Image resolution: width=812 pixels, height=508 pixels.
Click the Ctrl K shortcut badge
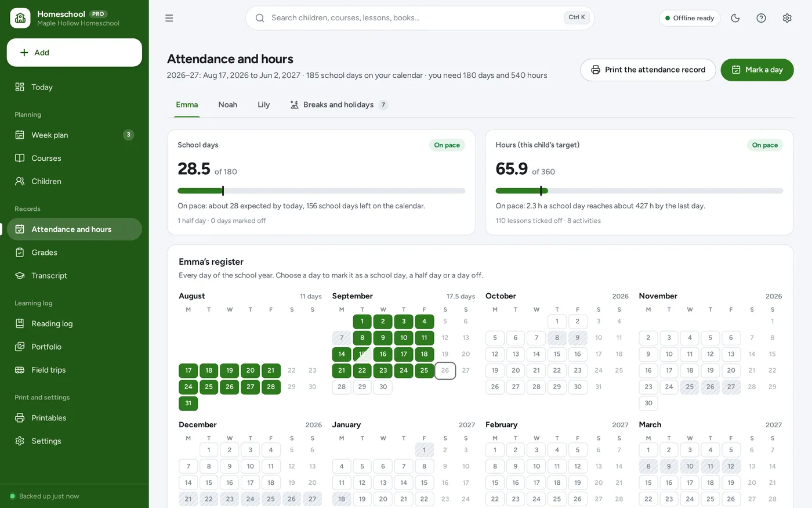(x=577, y=17)
